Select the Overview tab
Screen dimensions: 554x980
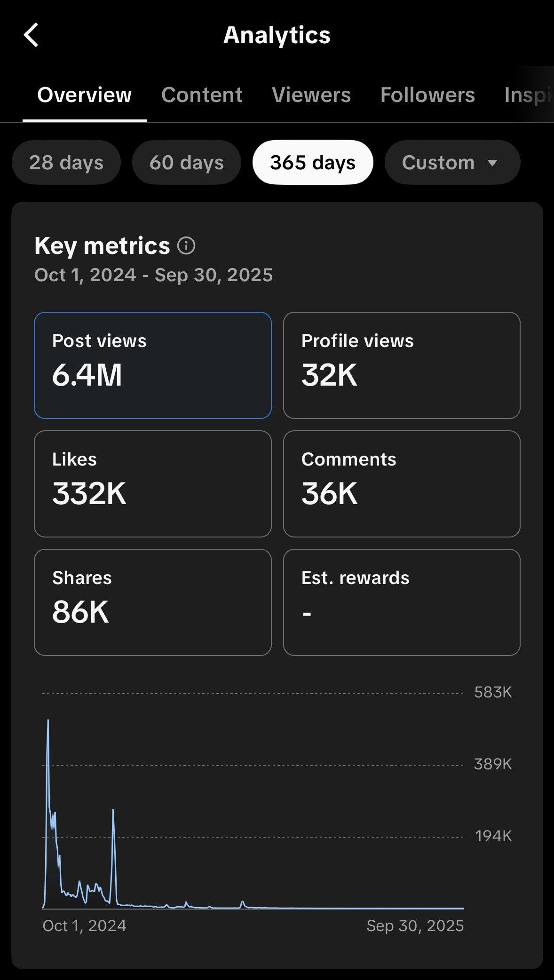coord(85,95)
